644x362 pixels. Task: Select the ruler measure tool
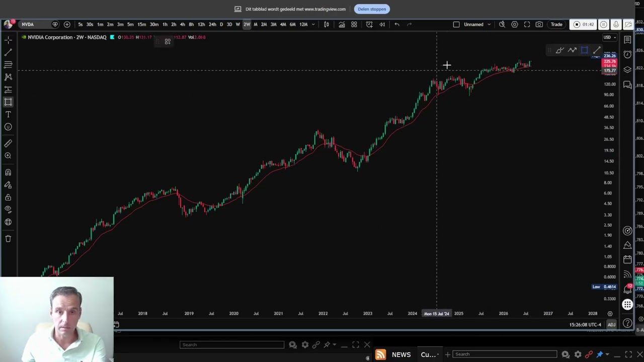[8, 143]
